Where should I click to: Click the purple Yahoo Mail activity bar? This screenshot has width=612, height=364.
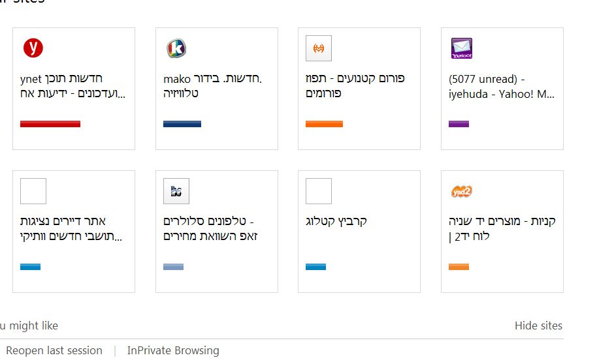coord(459,124)
